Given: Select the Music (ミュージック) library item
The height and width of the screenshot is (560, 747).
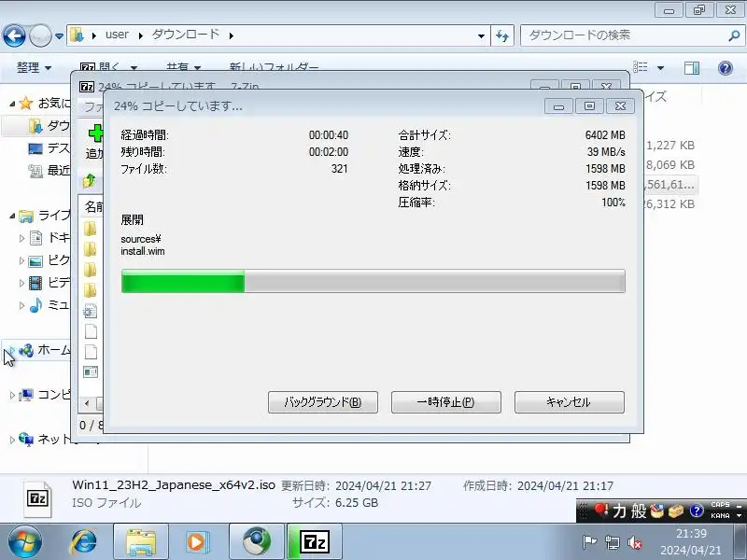Looking at the screenshot, I should (49, 305).
